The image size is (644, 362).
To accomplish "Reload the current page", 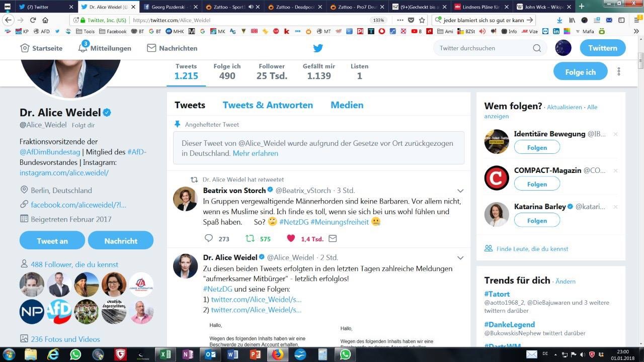I will 33,20.
